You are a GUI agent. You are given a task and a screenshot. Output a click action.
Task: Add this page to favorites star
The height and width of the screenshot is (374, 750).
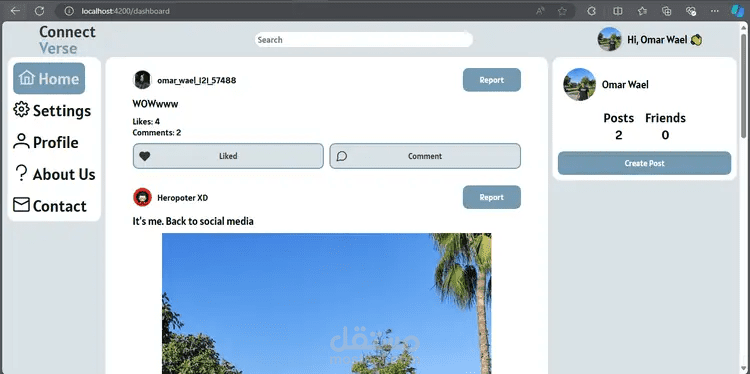pos(562,11)
